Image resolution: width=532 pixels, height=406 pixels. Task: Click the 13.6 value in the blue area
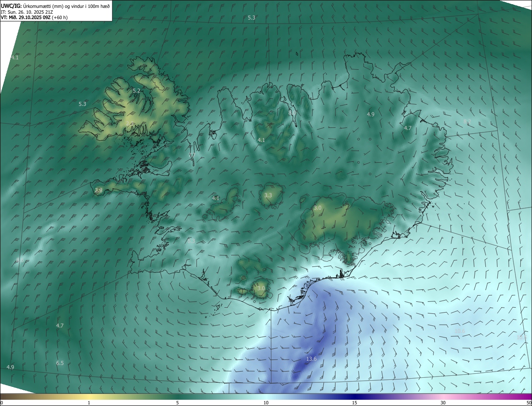[311, 359]
